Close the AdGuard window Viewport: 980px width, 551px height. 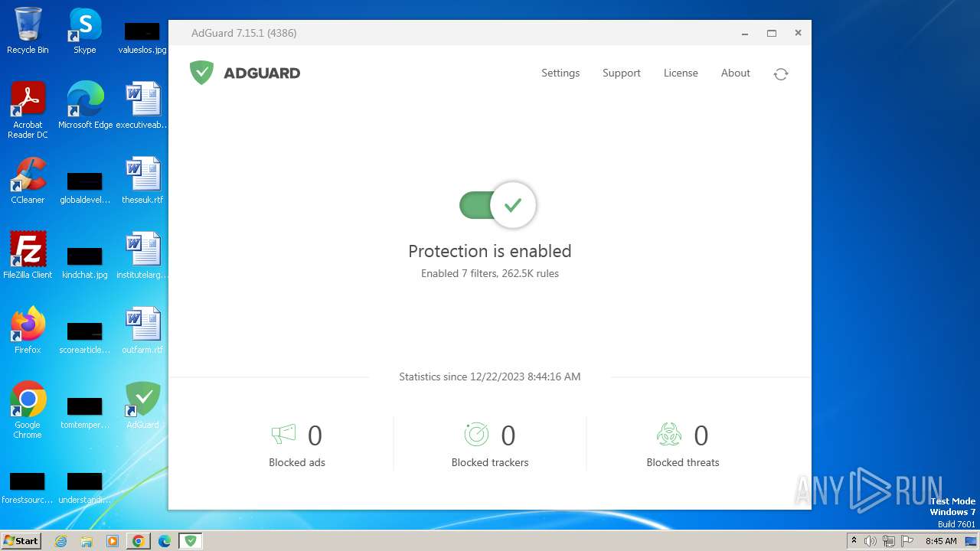pyautogui.click(x=798, y=33)
